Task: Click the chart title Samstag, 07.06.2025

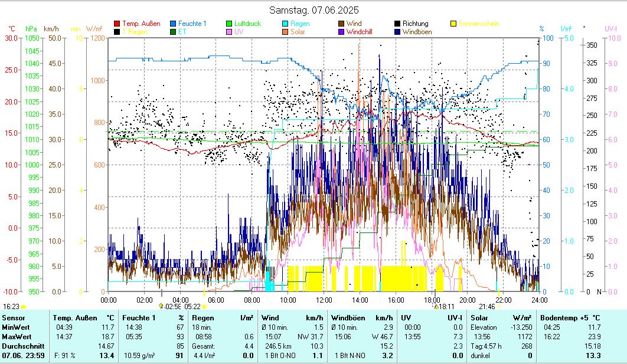Action: click(x=314, y=10)
